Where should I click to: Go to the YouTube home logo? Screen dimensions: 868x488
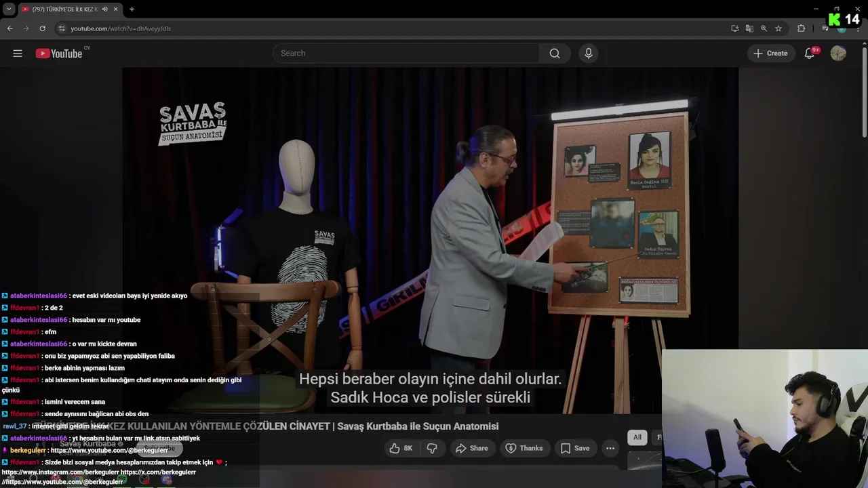click(x=59, y=54)
